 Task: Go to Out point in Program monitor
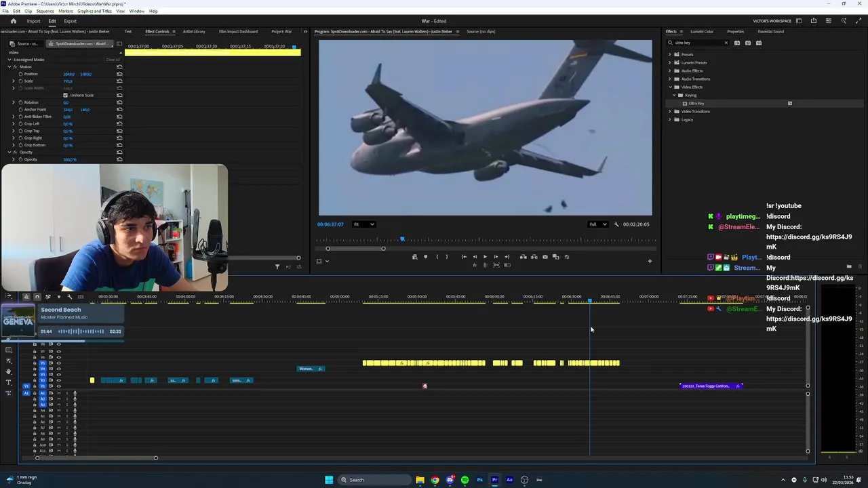tap(507, 257)
